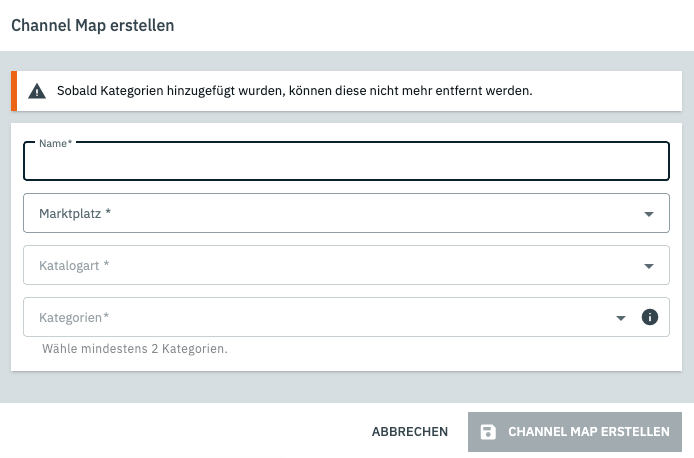Click the hint 'Wähle mindestens 2 Kategorien'
Viewport: 694px width, 458px height.
coord(135,350)
